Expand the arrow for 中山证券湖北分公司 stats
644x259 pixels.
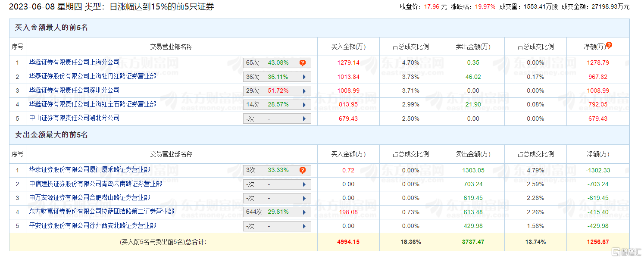click(x=304, y=119)
